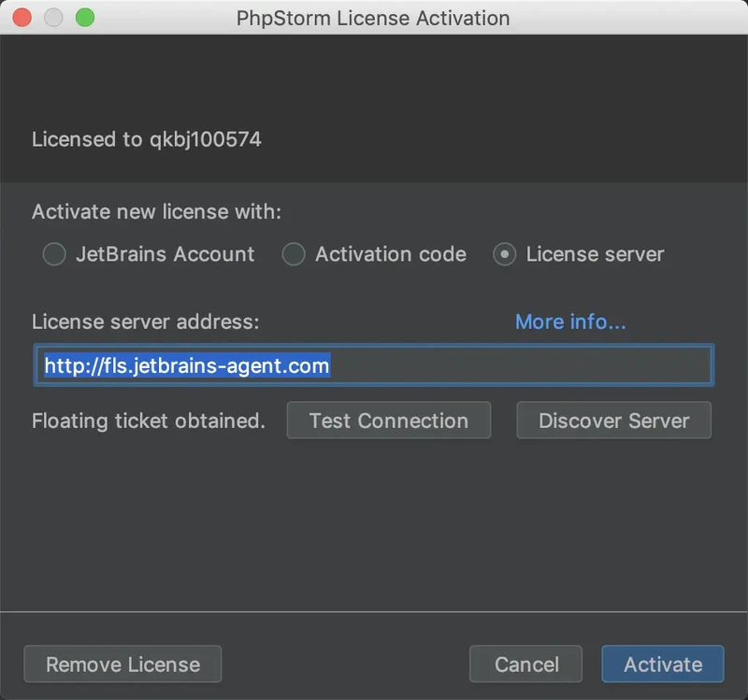Viewport: 748px width, 700px height.
Task: Open the More info link
Action: 570,321
